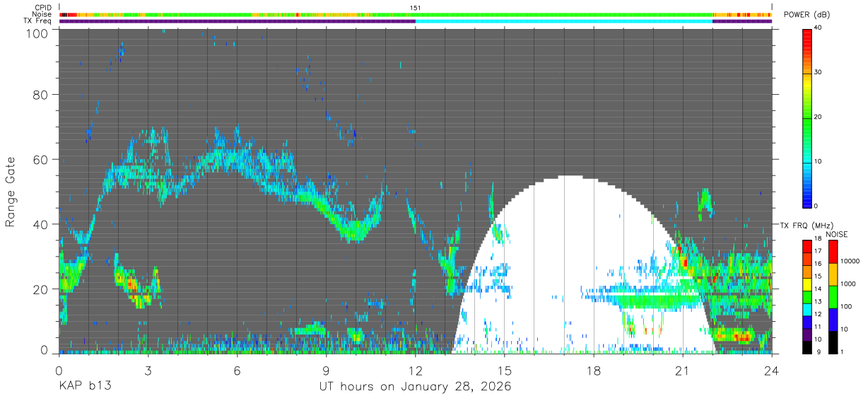Click the red segment of NOISE legend
868x401 pixels.
click(x=833, y=251)
